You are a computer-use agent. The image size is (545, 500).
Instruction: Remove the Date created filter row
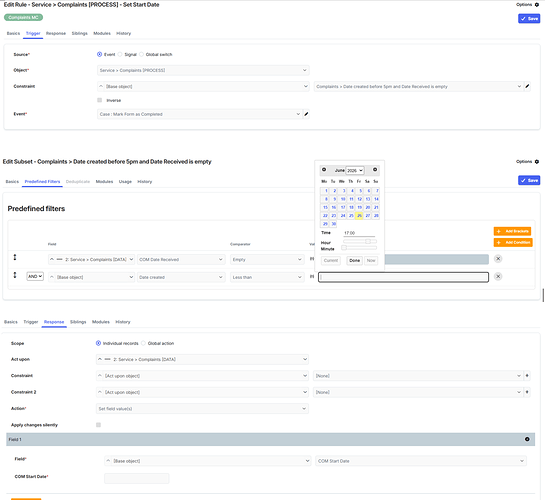[x=498, y=277]
